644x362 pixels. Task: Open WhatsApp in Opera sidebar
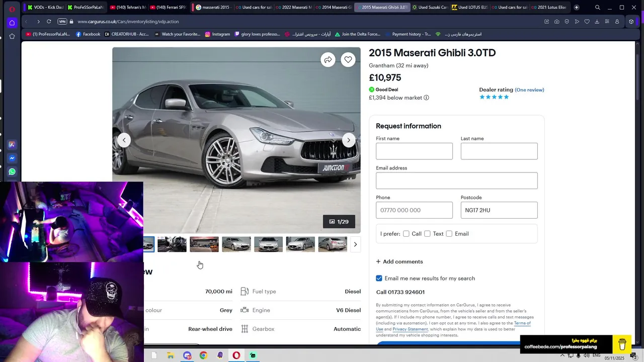click(12, 171)
